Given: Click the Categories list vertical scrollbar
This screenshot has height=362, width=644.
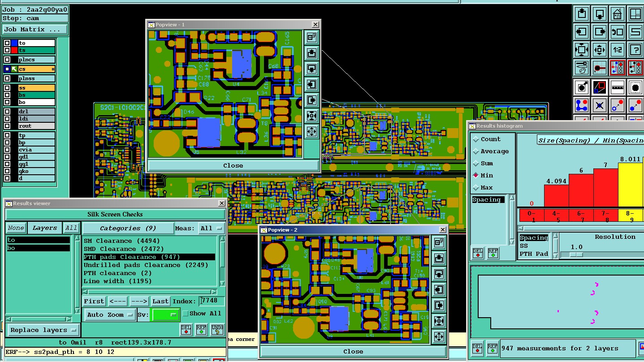Looking at the screenshot, I should click(222, 261).
